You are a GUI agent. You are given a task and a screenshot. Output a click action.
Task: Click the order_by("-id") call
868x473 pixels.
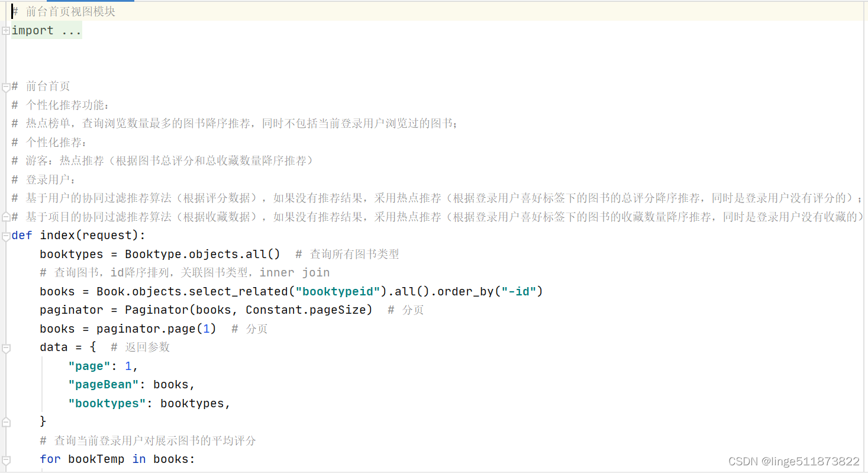490,291
